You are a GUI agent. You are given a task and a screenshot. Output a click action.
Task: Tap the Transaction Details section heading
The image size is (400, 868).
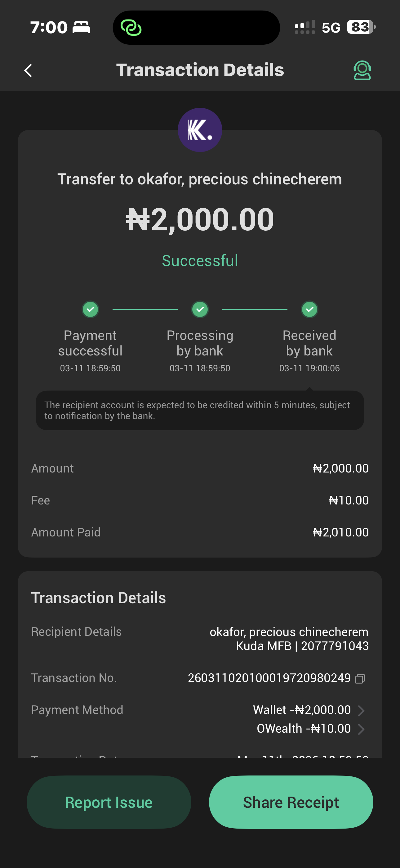(98, 598)
